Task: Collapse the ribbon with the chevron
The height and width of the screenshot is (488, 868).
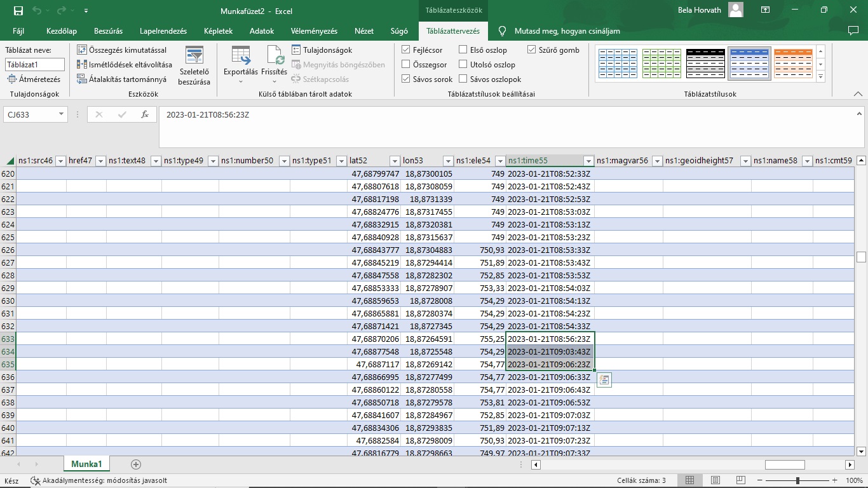Action: (x=858, y=94)
